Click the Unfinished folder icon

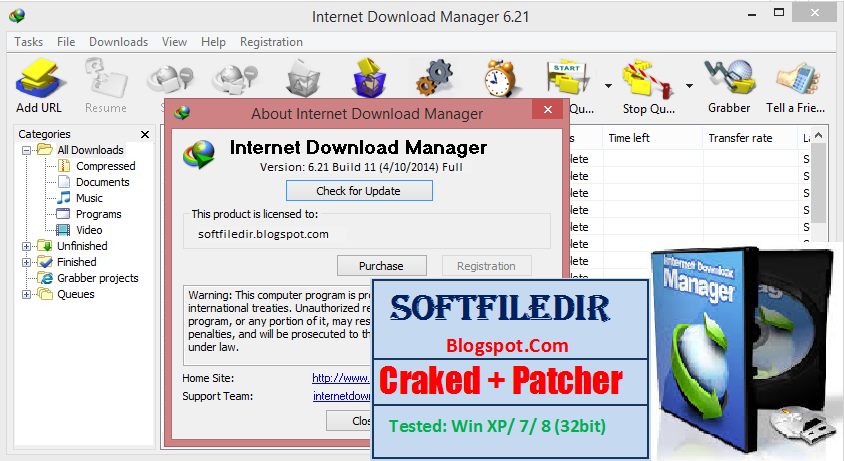click(45, 246)
